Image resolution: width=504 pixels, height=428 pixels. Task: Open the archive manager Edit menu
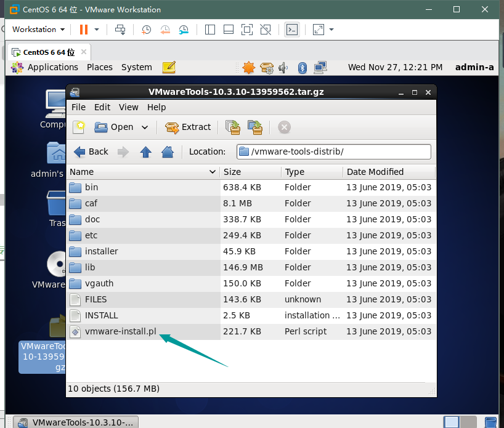(102, 107)
